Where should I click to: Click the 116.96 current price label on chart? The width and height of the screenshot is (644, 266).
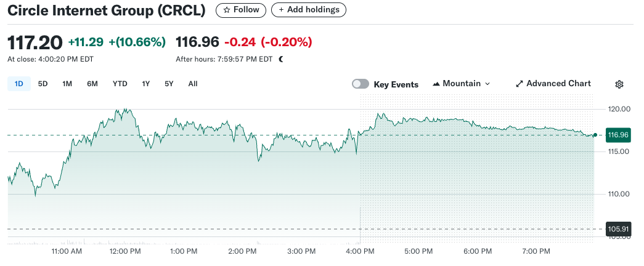pos(618,135)
